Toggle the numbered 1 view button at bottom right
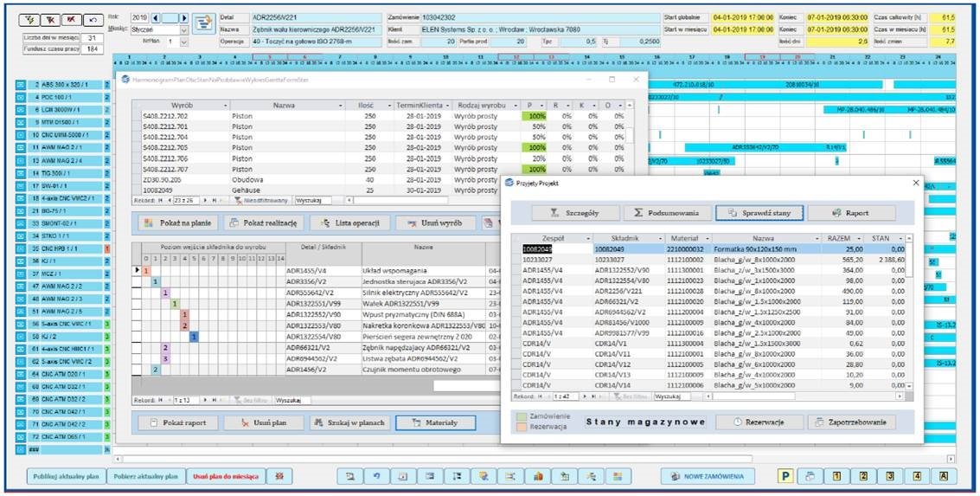The image size is (980, 496). click(x=837, y=476)
